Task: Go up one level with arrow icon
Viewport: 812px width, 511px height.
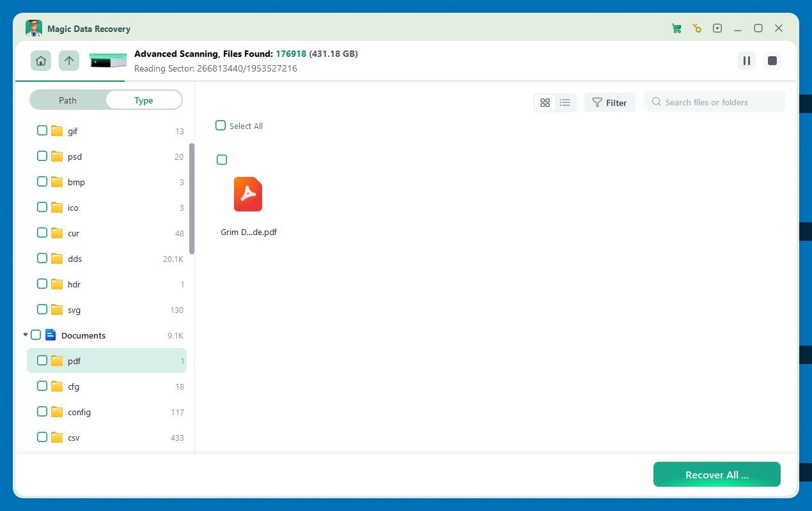Action: pos(69,61)
